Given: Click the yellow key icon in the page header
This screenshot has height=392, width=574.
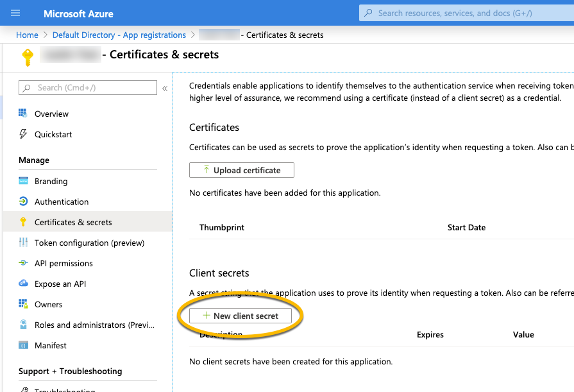Looking at the screenshot, I should [x=28, y=57].
